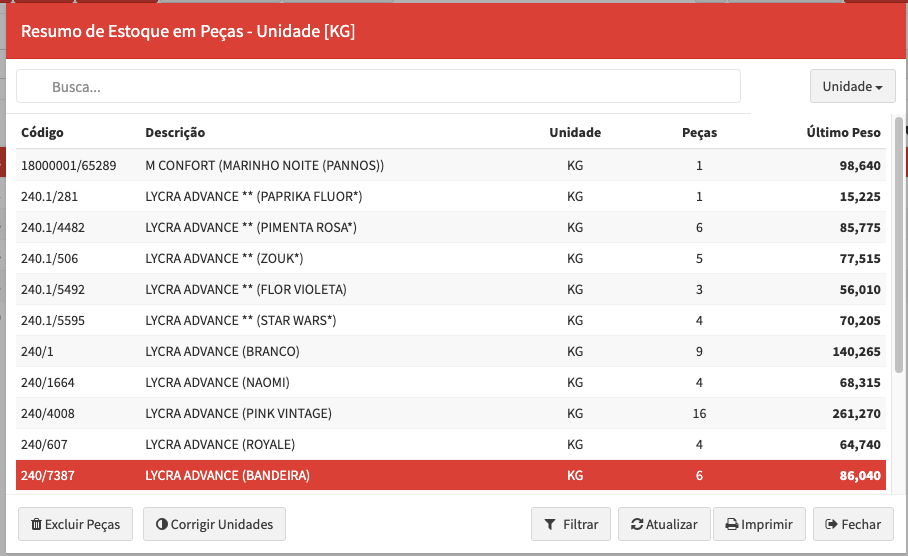Click the Peças column header

tap(699, 132)
